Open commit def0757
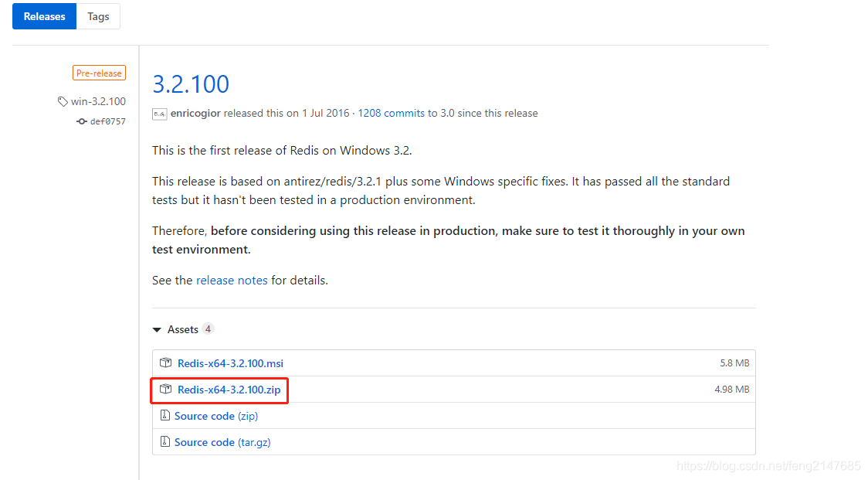This screenshot has height=480, width=868. pos(108,121)
